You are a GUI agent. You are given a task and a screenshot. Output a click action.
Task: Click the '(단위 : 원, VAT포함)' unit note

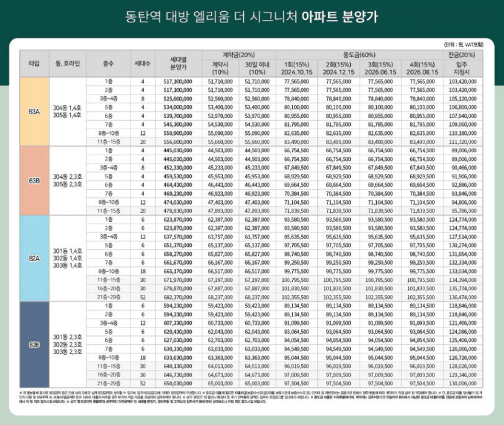click(464, 45)
